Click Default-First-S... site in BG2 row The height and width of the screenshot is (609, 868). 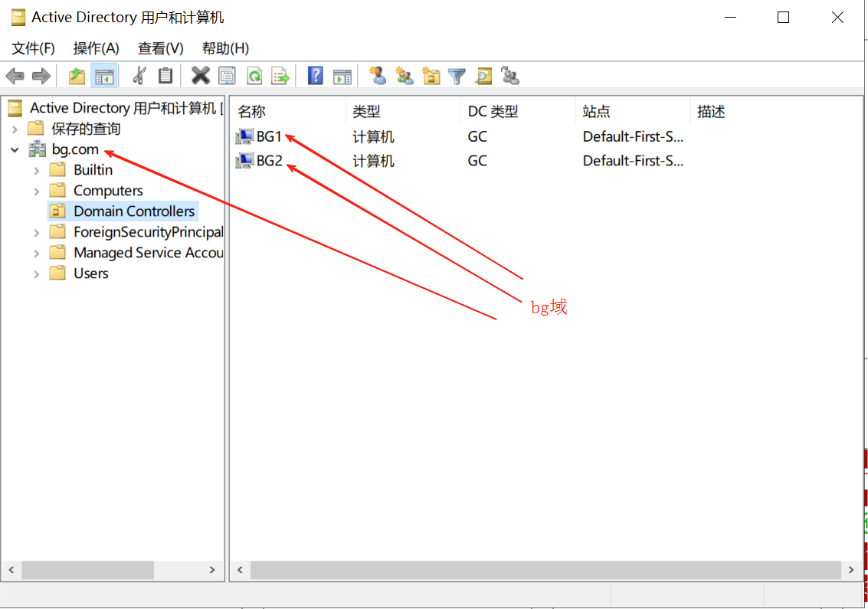click(x=633, y=161)
